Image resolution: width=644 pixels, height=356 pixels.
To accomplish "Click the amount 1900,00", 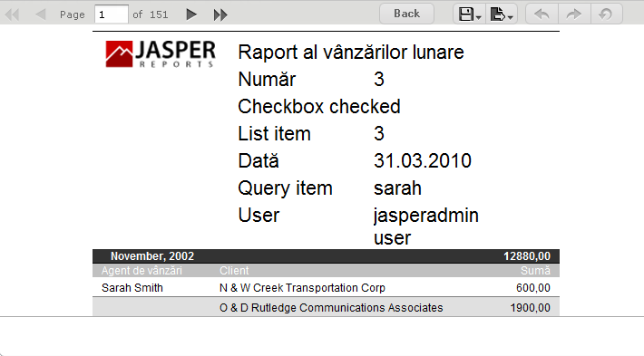I will point(531,308).
